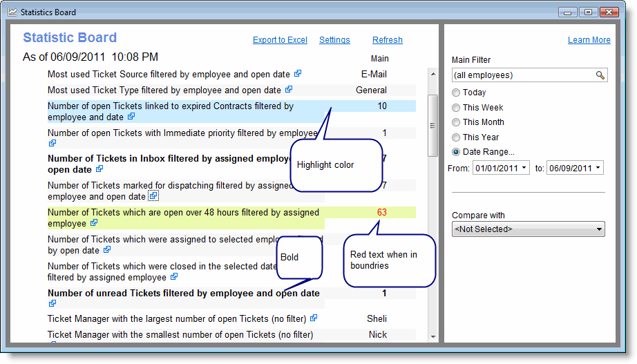Viewport: 637px width, 364px height.
Task: Open link icon for unread Tickets statistic
Action: pos(53,303)
